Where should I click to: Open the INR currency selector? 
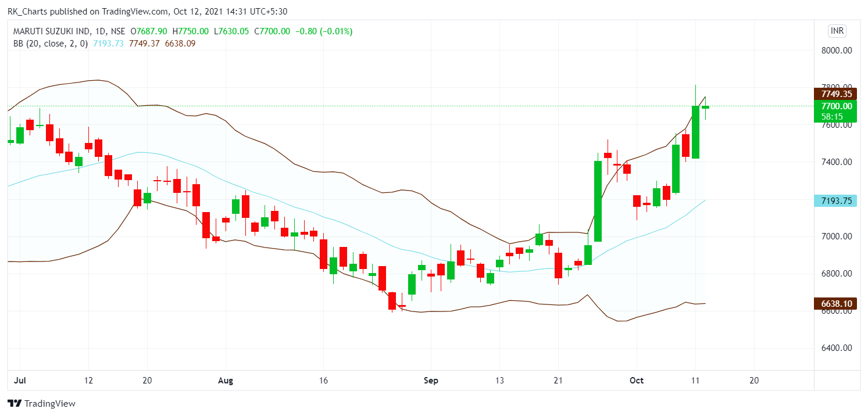coord(838,31)
